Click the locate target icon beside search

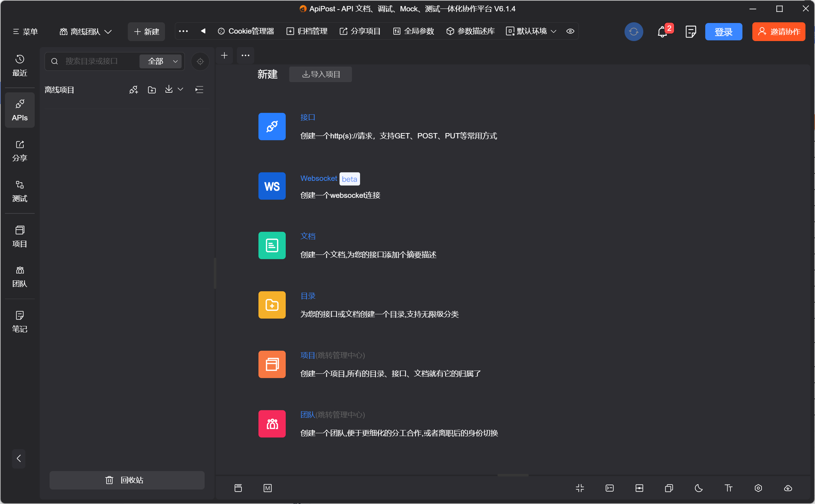coord(200,61)
